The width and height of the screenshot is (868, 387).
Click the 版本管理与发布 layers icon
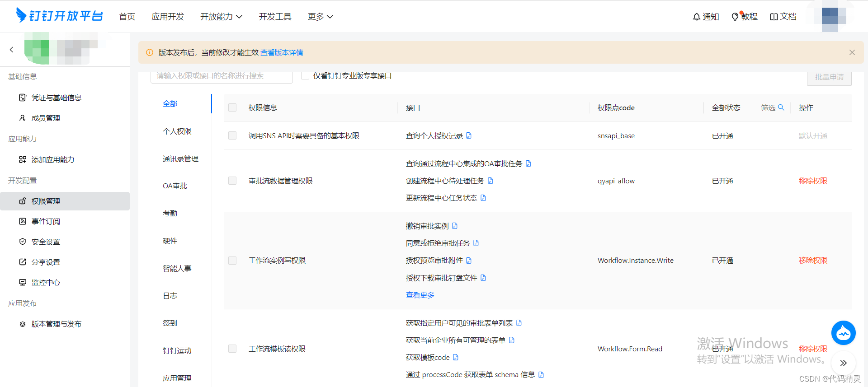(23, 324)
